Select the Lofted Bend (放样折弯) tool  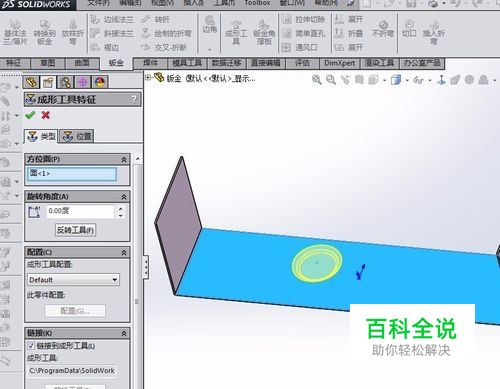[x=73, y=32]
